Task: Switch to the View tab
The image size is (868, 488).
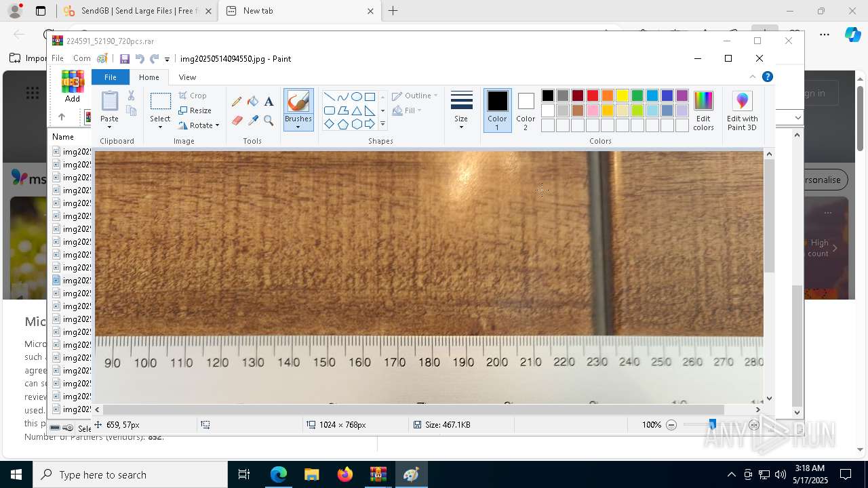Action: 187,77
